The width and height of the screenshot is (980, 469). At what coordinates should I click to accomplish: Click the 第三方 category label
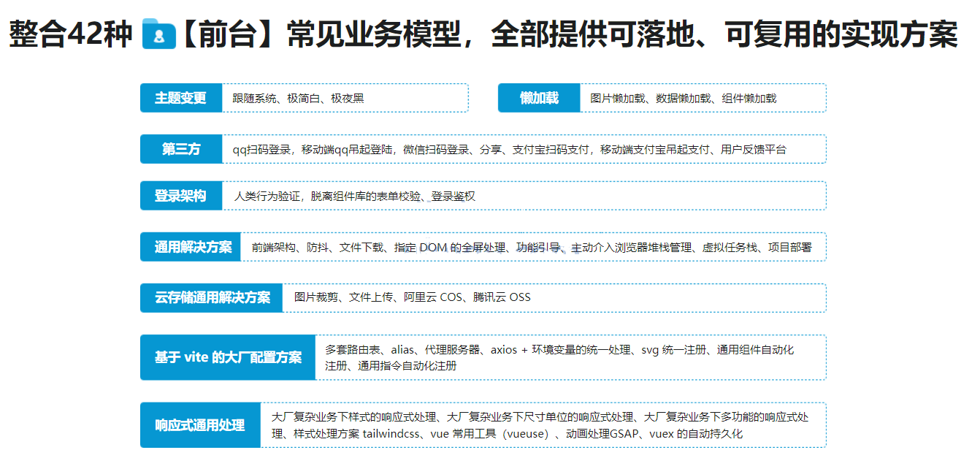pyautogui.click(x=180, y=149)
